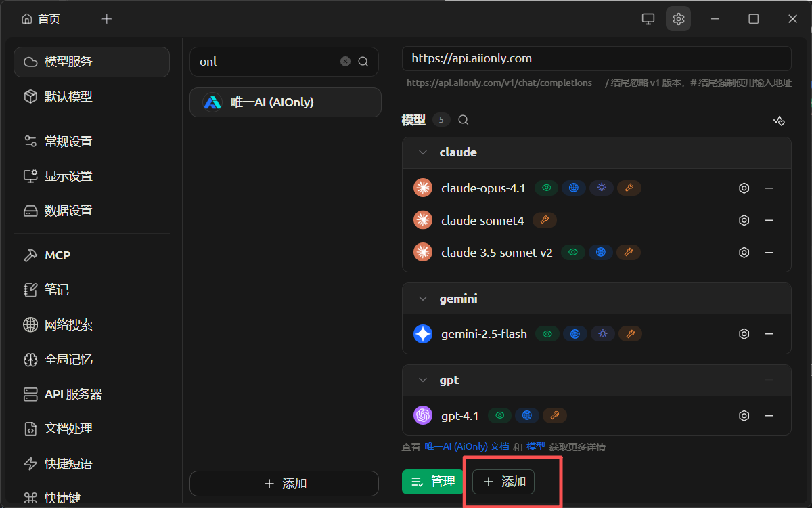This screenshot has width=812, height=508.
Task: Click the provider search magnifier icon
Action: pyautogui.click(x=363, y=62)
